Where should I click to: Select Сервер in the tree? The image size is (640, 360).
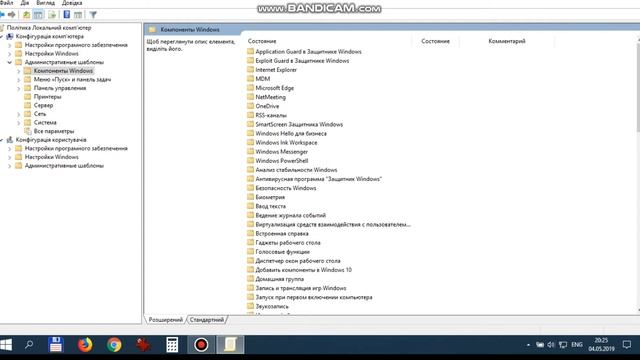coord(43,105)
